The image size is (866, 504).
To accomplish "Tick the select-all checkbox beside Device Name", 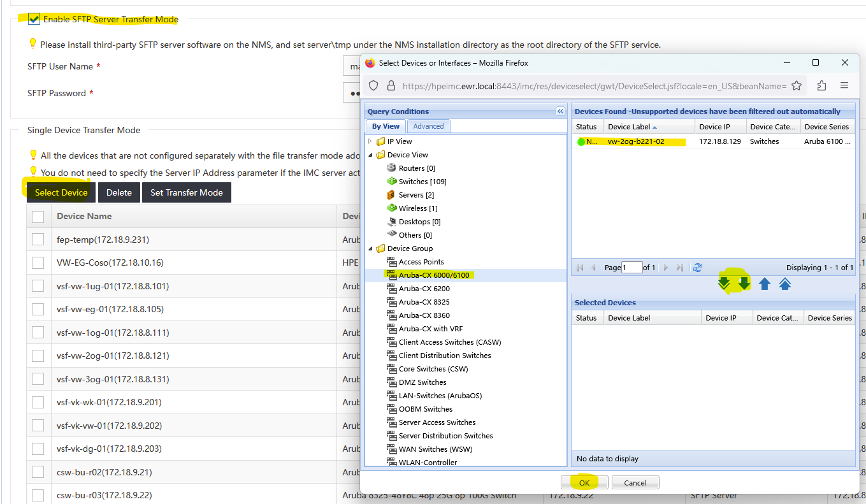I will pos(38,217).
